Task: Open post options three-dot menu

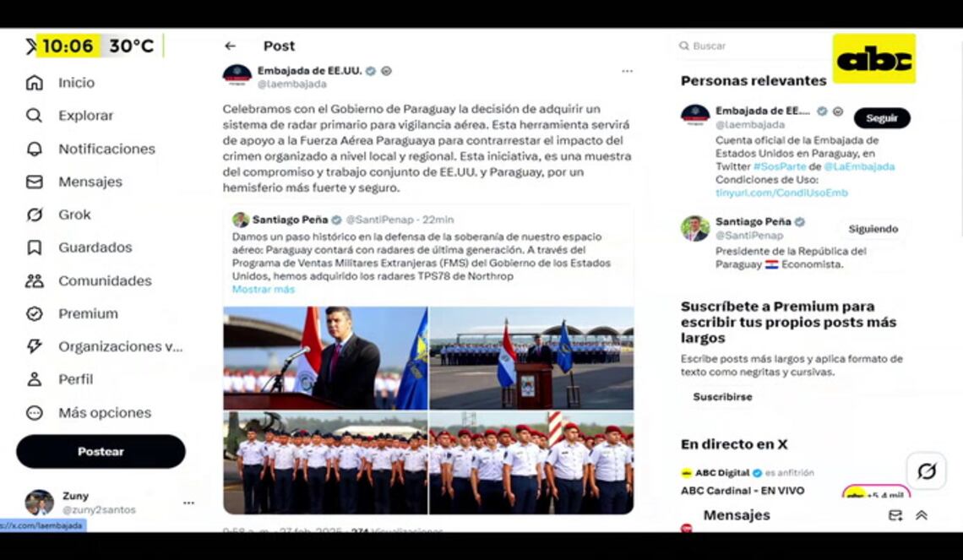Action: 627,71
